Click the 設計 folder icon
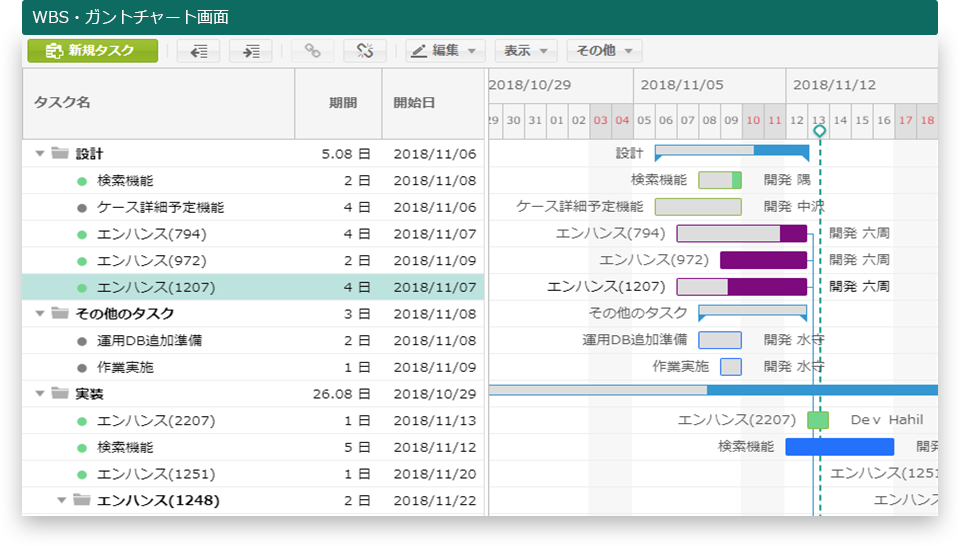 coord(59,153)
